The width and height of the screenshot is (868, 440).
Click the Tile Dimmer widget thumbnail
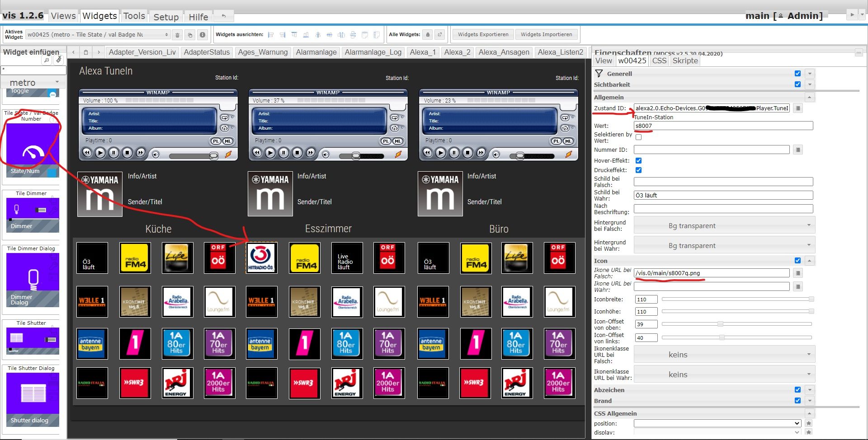[x=33, y=215]
